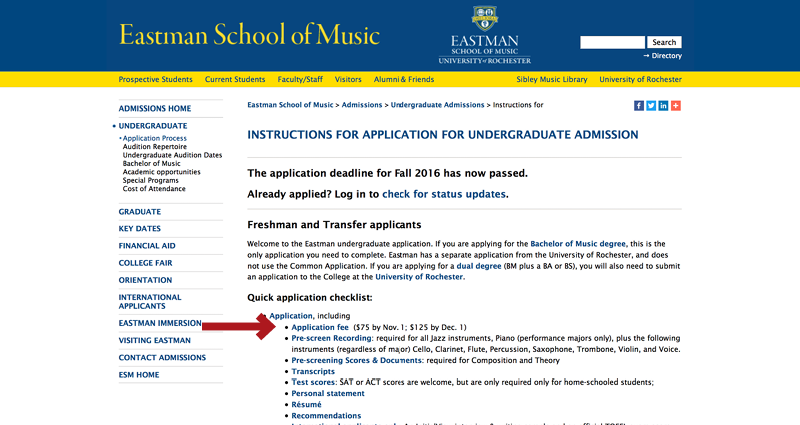Go to Sibley Music Library

point(552,80)
